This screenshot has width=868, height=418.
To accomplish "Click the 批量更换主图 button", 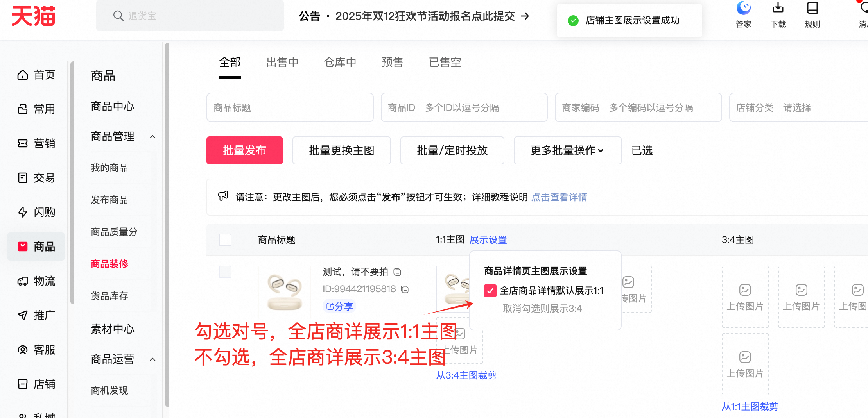I will pyautogui.click(x=342, y=150).
